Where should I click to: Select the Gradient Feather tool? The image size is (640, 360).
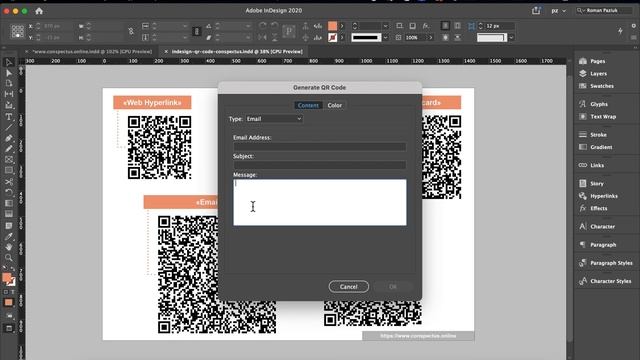click(9, 214)
